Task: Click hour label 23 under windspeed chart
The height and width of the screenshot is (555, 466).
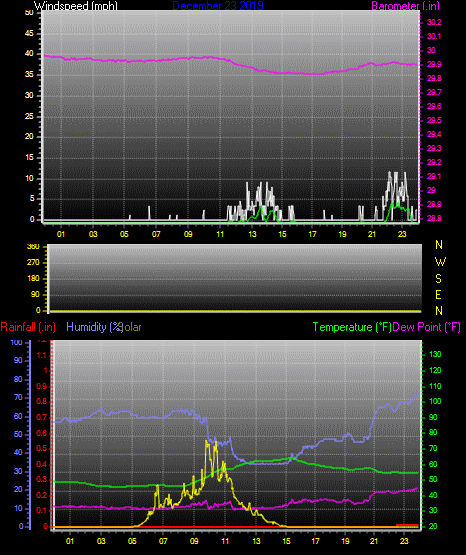Action: tap(402, 234)
